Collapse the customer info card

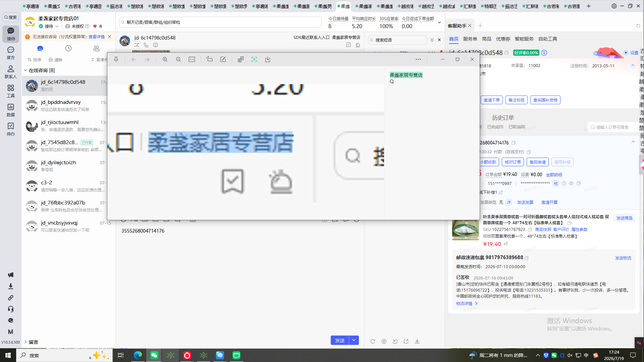click(x=633, y=65)
